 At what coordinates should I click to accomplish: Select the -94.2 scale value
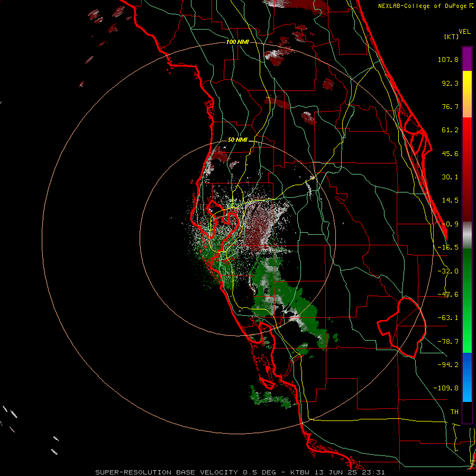coord(448,364)
